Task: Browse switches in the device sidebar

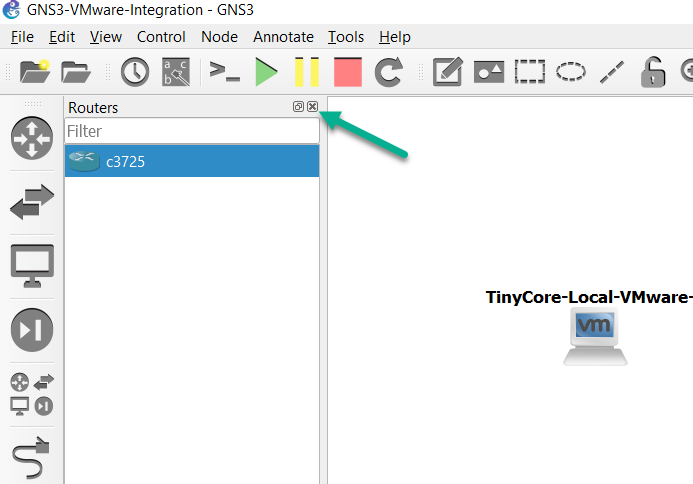Action: 32,202
